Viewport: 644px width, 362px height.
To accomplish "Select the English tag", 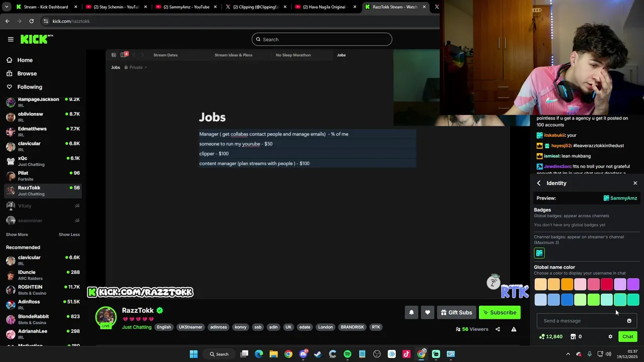I will point(164,327).
